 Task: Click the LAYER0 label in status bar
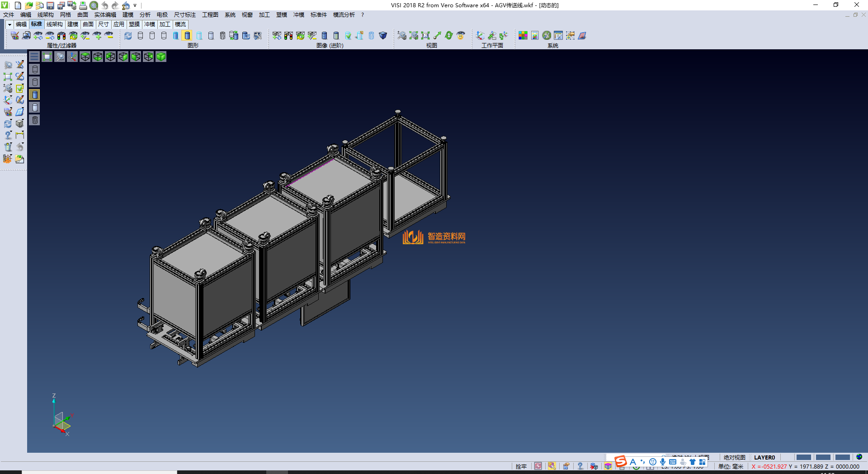tap(764, 457)
